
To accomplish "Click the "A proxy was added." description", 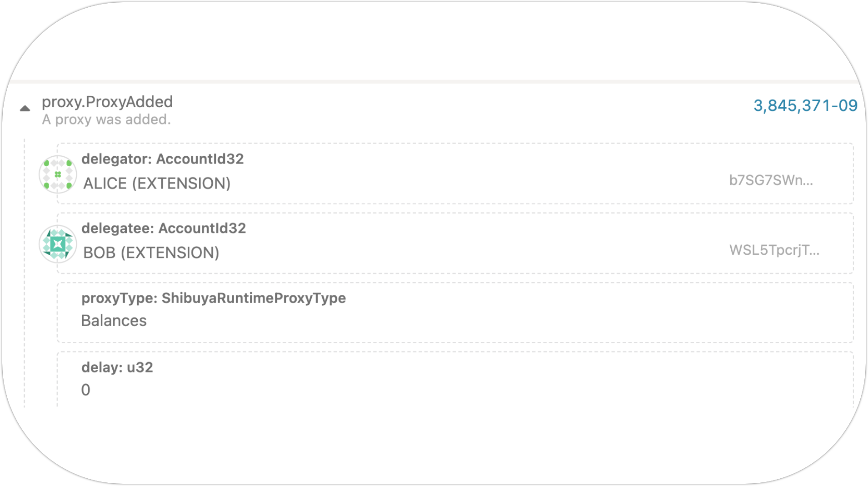I will (x=106, y=119).
